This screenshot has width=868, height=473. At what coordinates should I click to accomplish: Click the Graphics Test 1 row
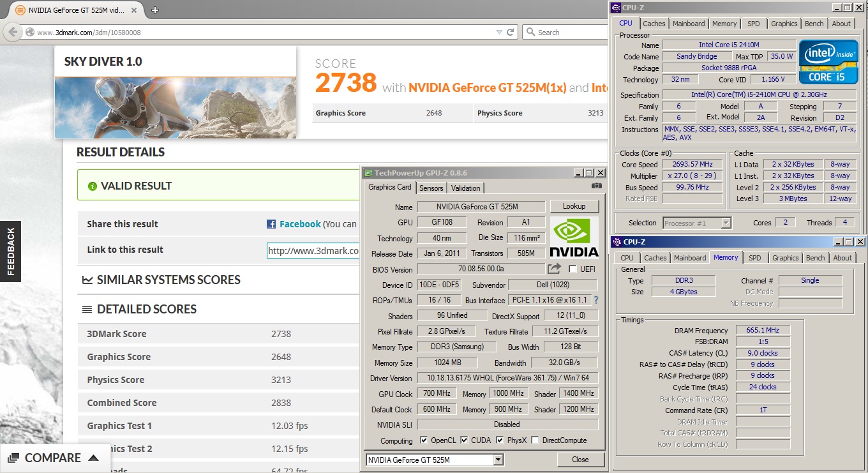pos(218,426)
